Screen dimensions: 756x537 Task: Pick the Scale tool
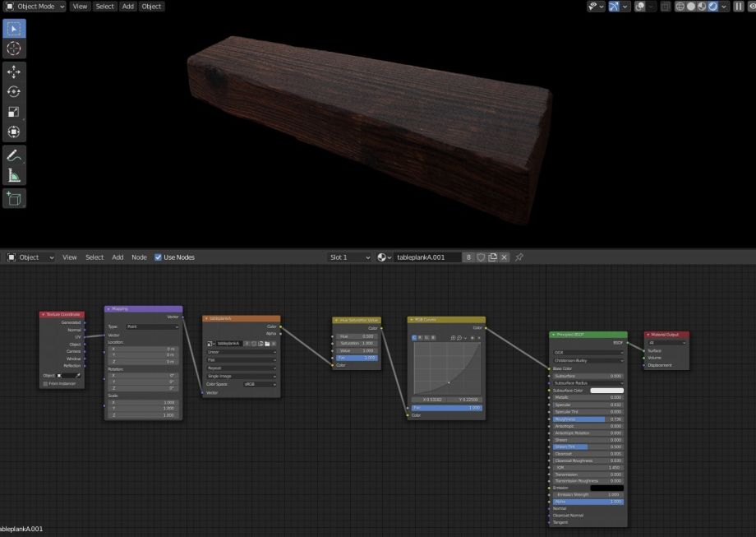(14, 112)
